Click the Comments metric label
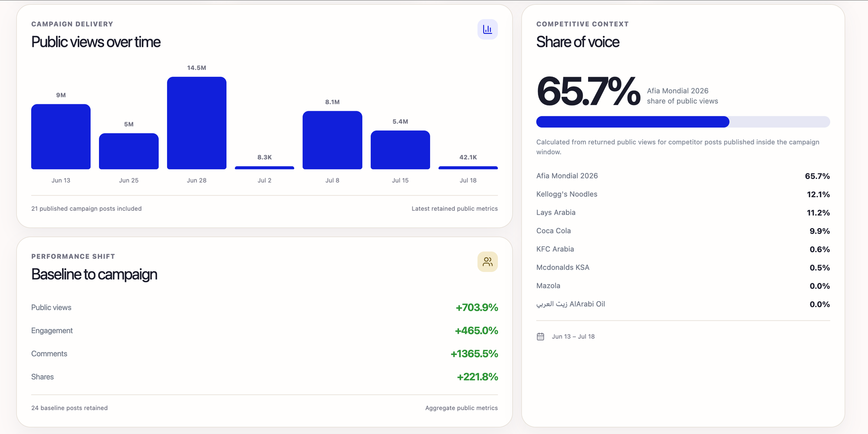The width and height of the screenshot is (868, 434). click(49, 354)
